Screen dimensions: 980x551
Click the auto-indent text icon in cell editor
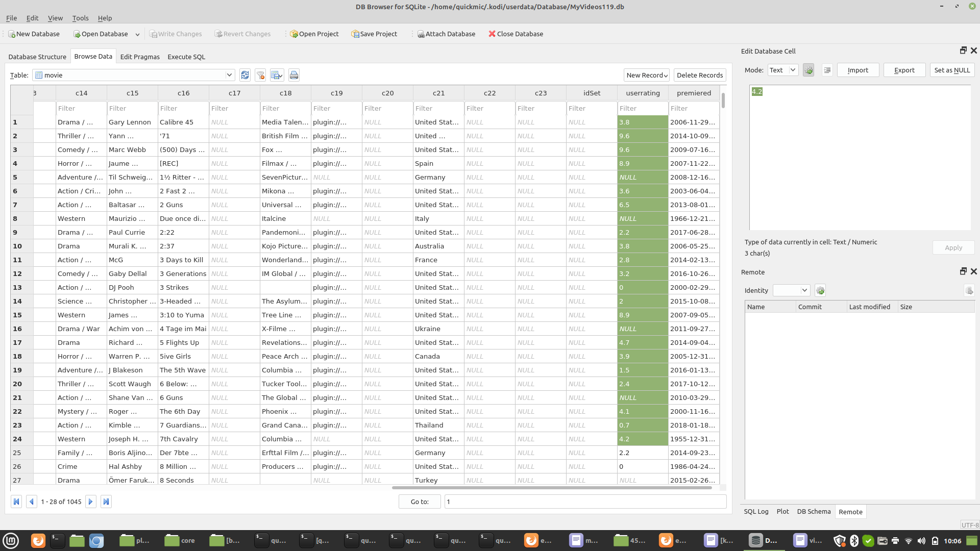point(827,70)
